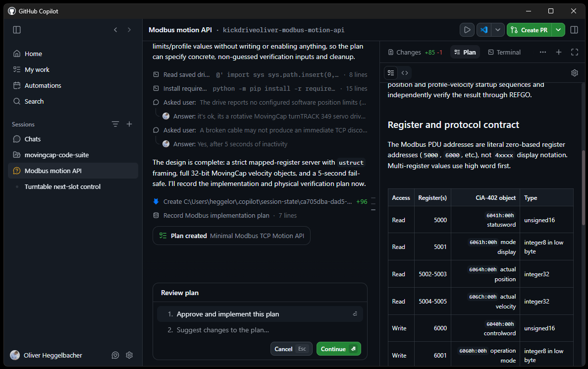Click the 6040h:00h controlword cell
The image size is (588, 369).
point(485,328)
